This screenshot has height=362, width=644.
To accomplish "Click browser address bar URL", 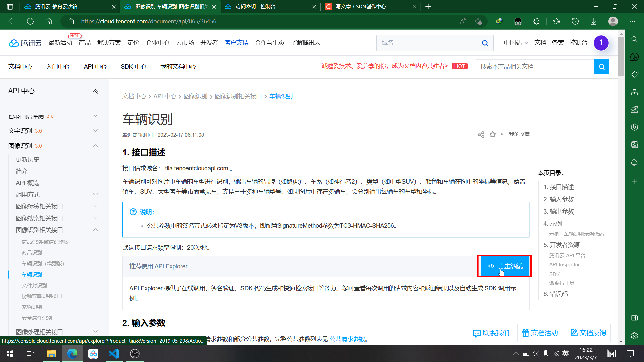I will click(149, 21).
